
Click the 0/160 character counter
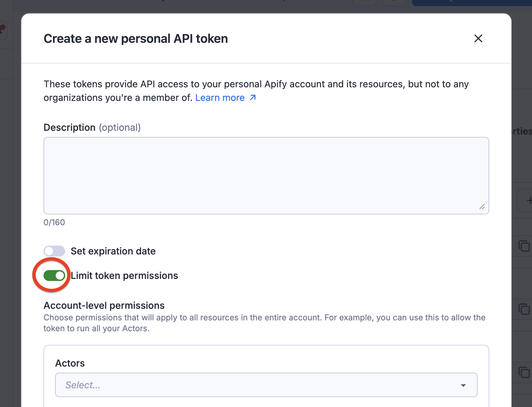pos(54,222)
